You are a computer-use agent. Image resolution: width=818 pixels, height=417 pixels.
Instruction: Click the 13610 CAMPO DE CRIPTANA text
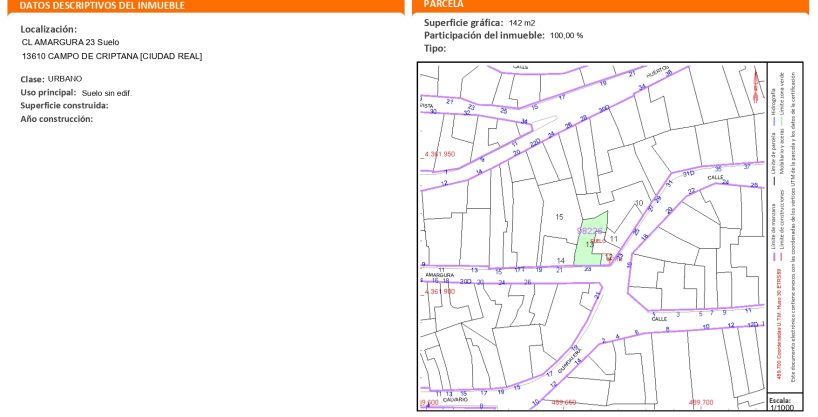(112, 56)
